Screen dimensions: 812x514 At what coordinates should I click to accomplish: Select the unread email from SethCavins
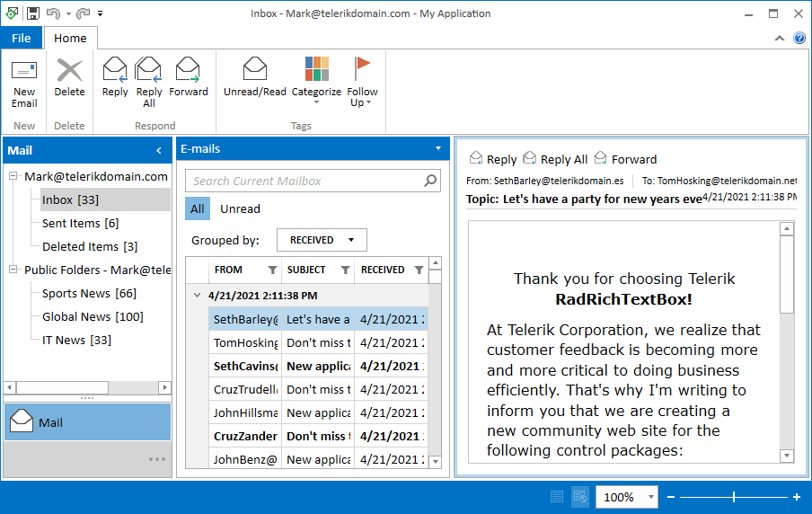318,366
